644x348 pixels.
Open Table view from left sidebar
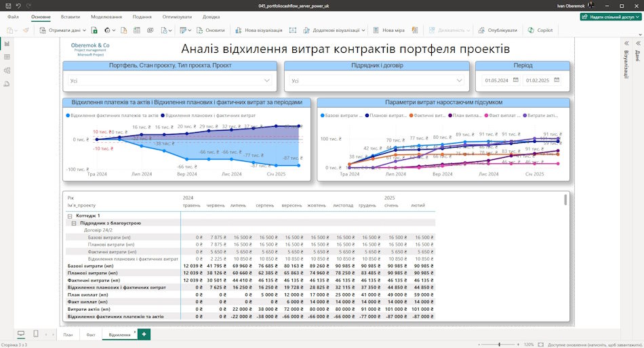pyautogui.click(x=7, y=57)
